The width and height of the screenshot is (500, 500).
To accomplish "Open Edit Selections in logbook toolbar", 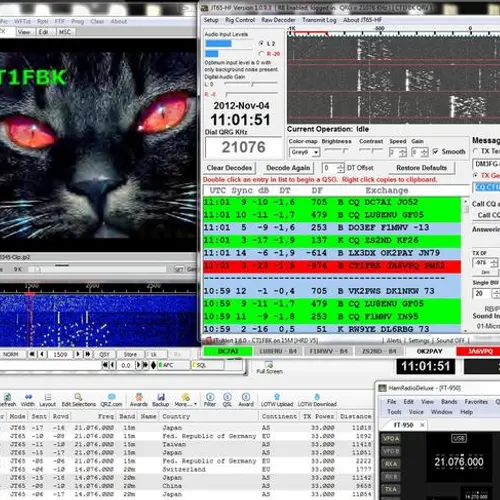I will pos(79,400).
